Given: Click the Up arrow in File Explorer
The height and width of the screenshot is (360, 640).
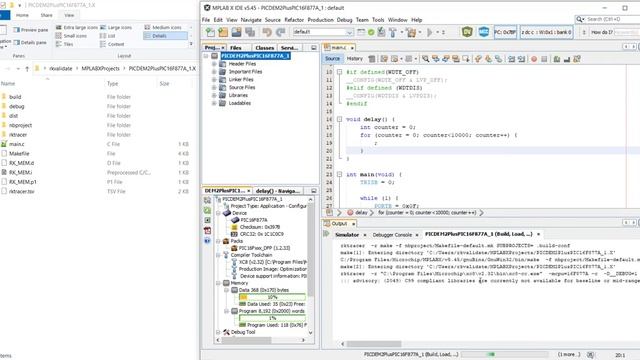Looking at the screenshot, I should (27, 69).
